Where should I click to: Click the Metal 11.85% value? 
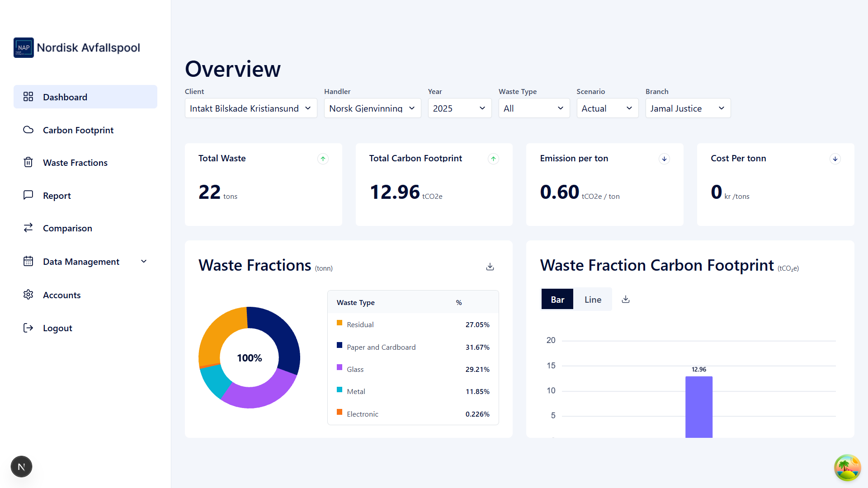pyautogui.click(x=477, y=391)
